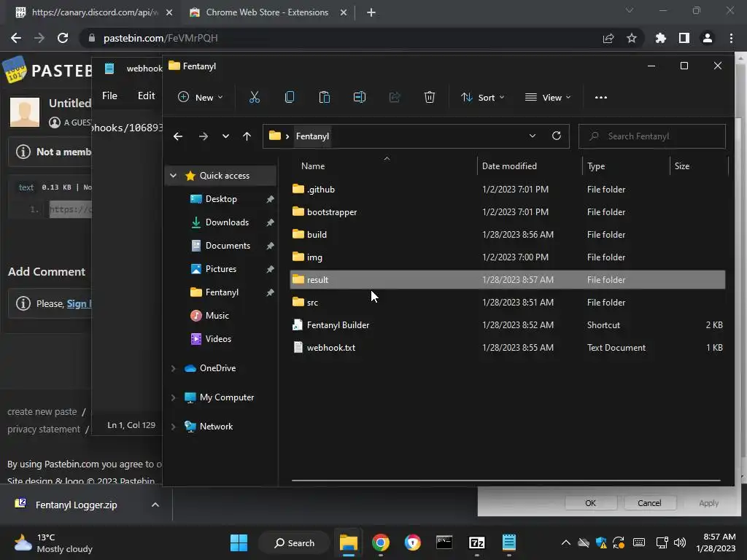Click OK in the dialog

tap(590, 503)
